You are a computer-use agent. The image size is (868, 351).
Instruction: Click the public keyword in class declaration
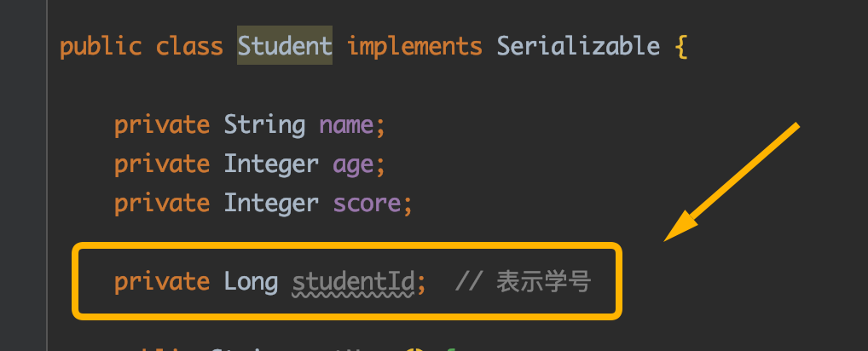coord(101,47)
